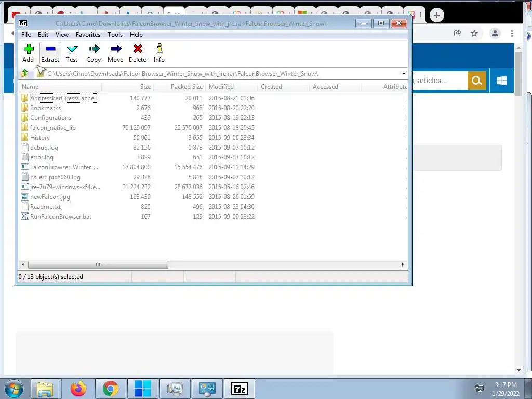This screenshot has height=399, width=532.
Task: Open the Info tool
Action: (x=159, y=53)
